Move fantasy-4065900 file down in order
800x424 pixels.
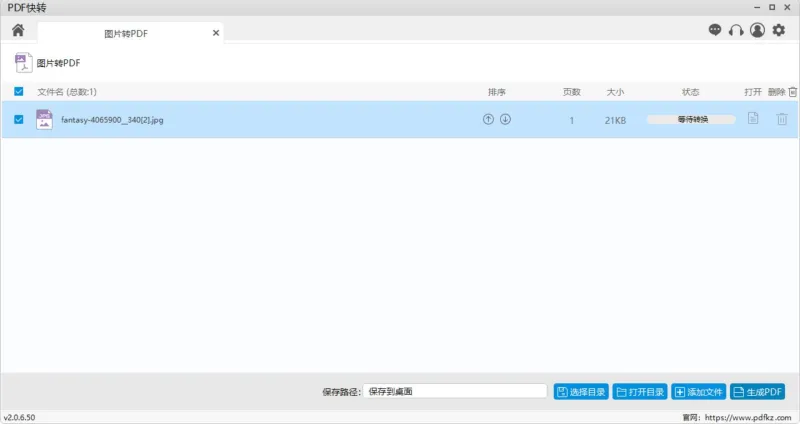(x=505, y=119)
